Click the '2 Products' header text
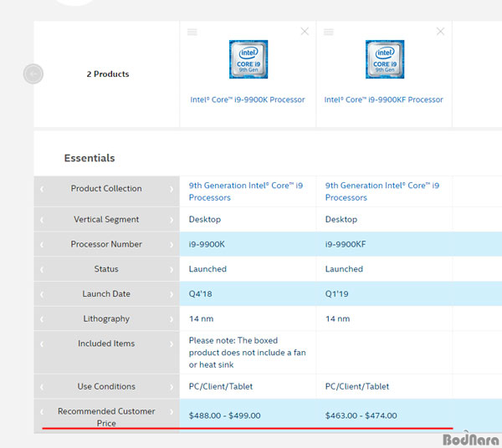This screenshot has width=502, height=448. click(108, 74)
